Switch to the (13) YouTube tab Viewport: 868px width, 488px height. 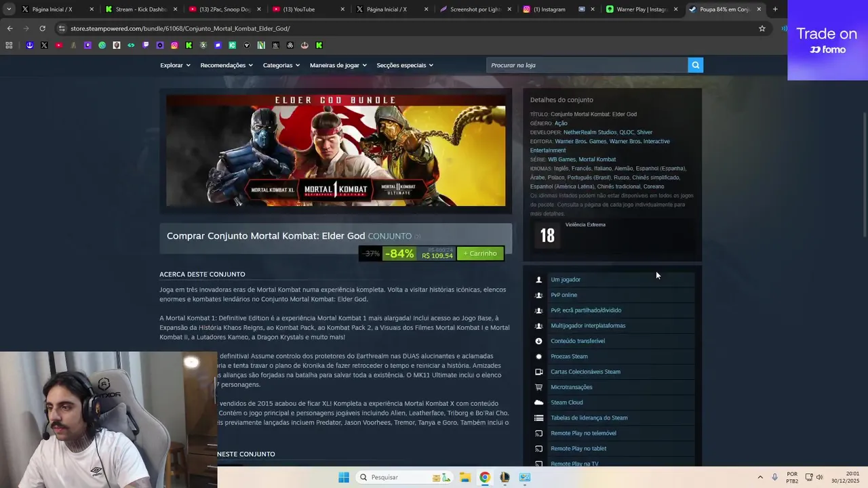click(307, 9)
